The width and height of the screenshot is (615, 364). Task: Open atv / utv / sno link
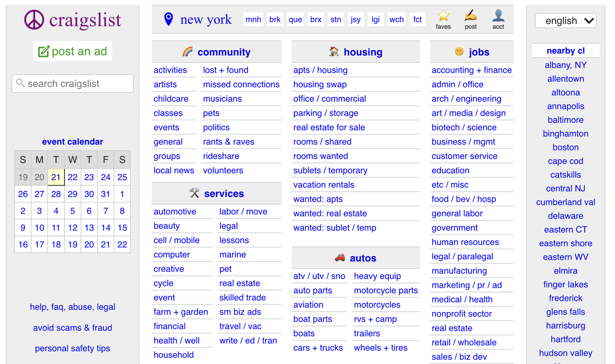(319, 276)
